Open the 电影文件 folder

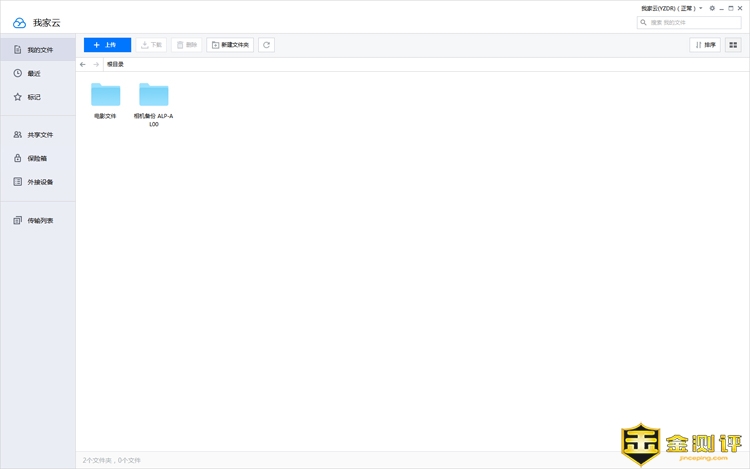tap(105, 95)
